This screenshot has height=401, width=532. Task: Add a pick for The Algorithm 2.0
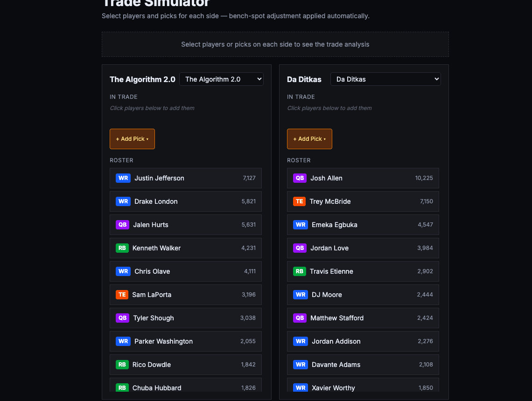click(x=132, y=139)
